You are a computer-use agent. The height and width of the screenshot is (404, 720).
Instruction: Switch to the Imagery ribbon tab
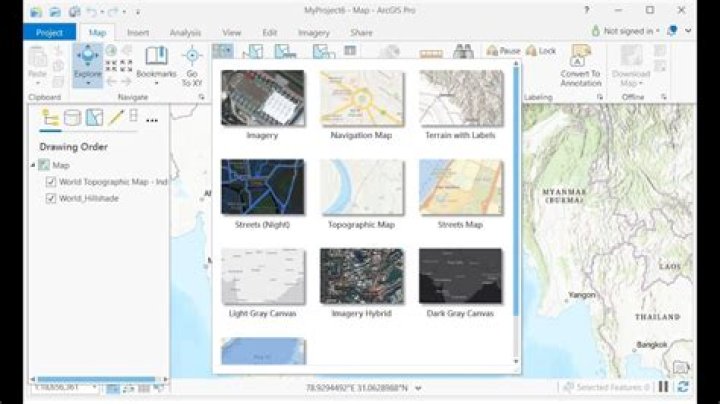tap(314, 32)
